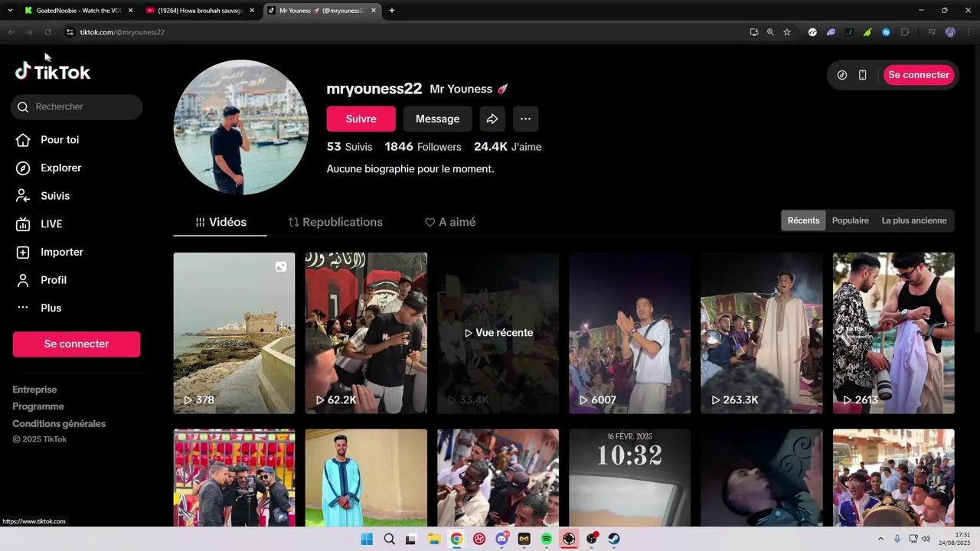
Task: Open Message to mryouness22
Action: click(x=438, y=119)
